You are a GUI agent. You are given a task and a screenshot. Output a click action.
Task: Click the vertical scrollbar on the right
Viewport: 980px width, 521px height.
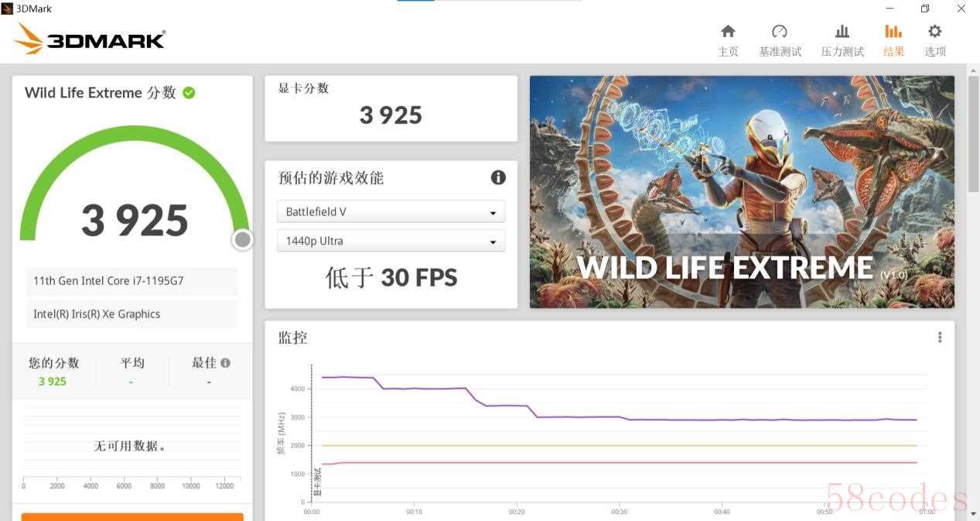point(974,133)
